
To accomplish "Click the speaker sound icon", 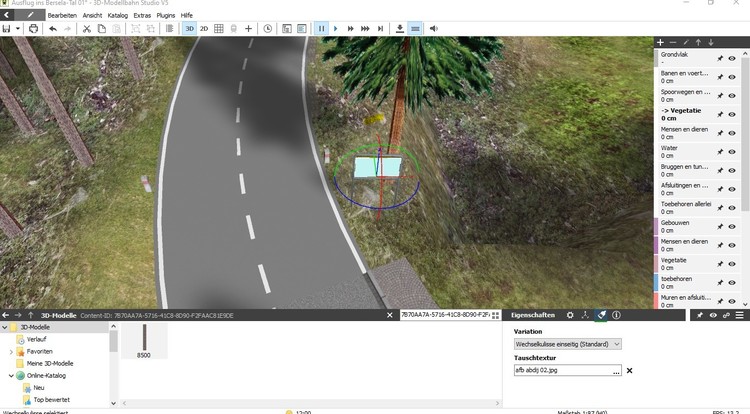I will pos(434,29).
